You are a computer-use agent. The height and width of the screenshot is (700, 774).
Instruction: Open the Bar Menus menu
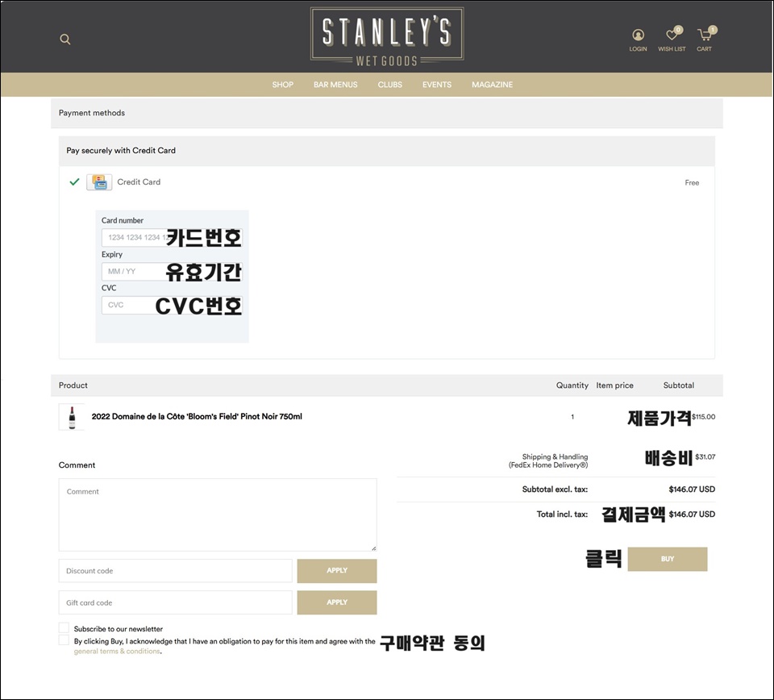click(335, 85)
